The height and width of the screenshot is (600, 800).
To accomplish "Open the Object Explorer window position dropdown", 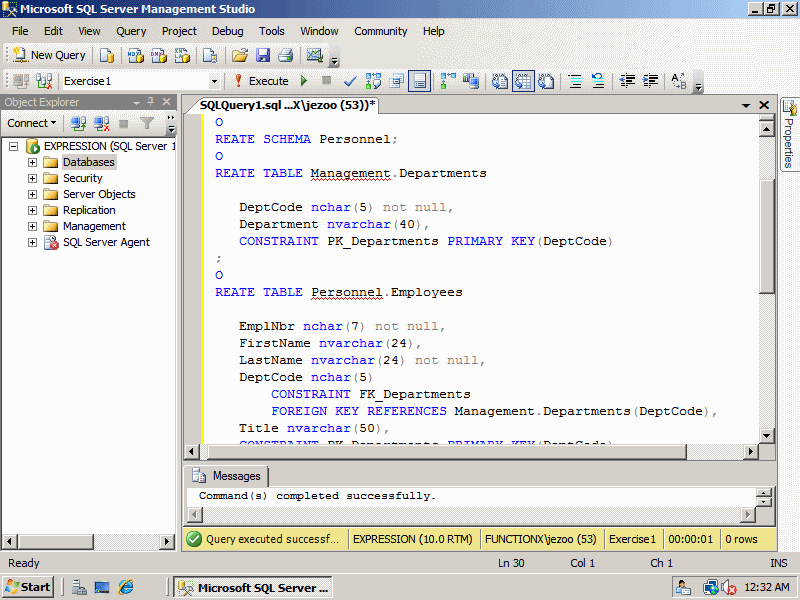I will point(136,103).
